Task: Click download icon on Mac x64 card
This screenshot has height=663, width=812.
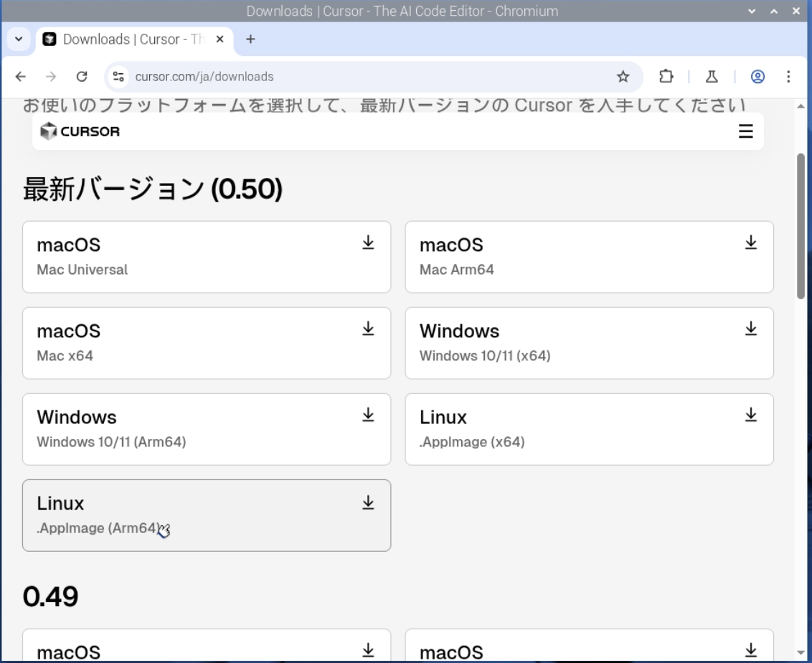Action: point(368,329)
